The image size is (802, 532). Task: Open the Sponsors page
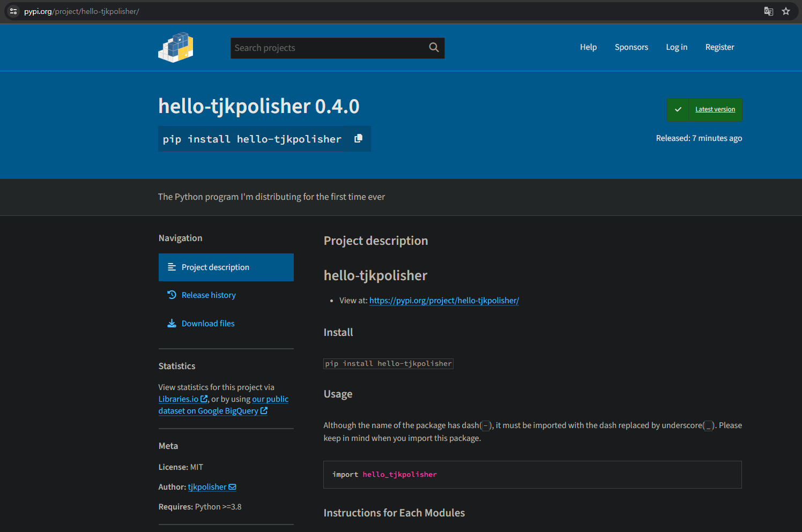pos(631,47)
